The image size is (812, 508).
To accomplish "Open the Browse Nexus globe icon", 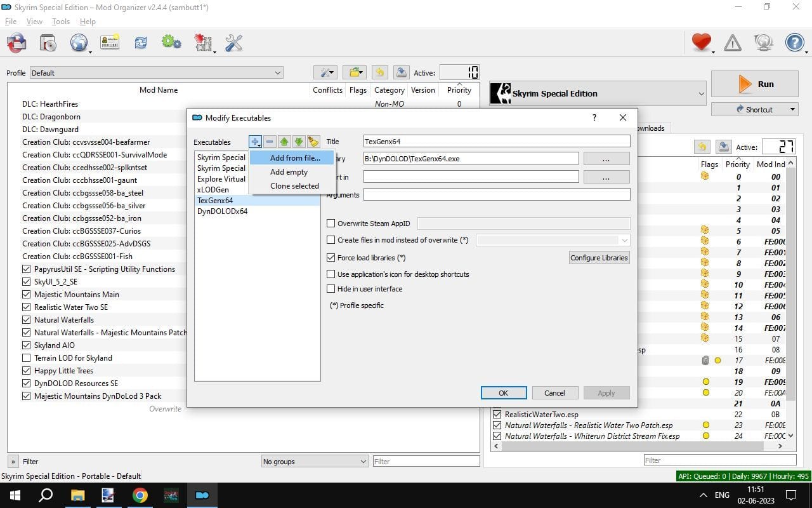I will [78, 42].
